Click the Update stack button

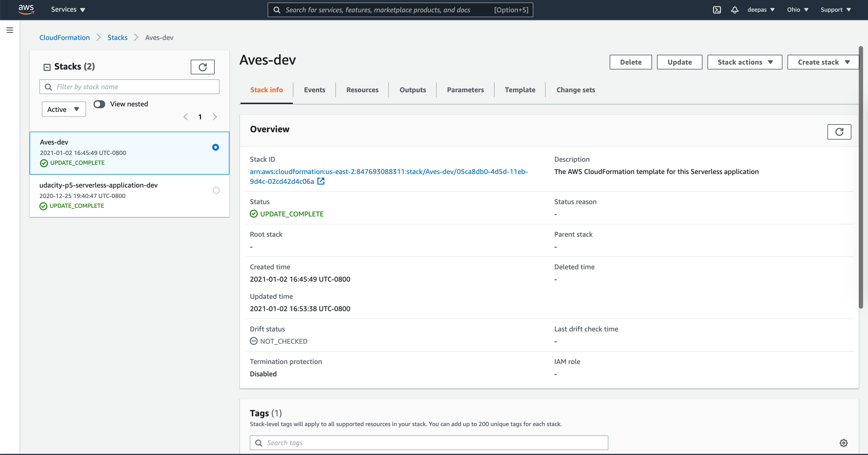pyautogui.click(x=679, y=62)
